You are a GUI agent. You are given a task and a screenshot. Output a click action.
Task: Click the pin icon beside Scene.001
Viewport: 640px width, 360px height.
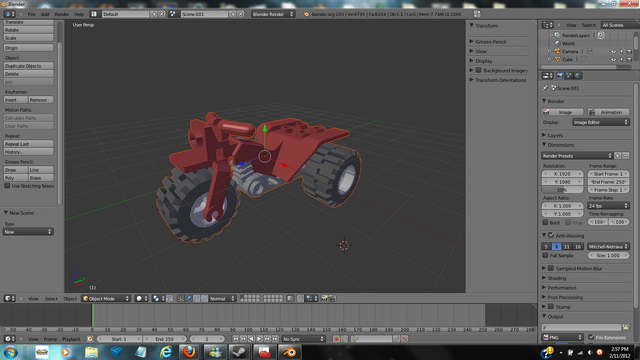coord(545,88)
